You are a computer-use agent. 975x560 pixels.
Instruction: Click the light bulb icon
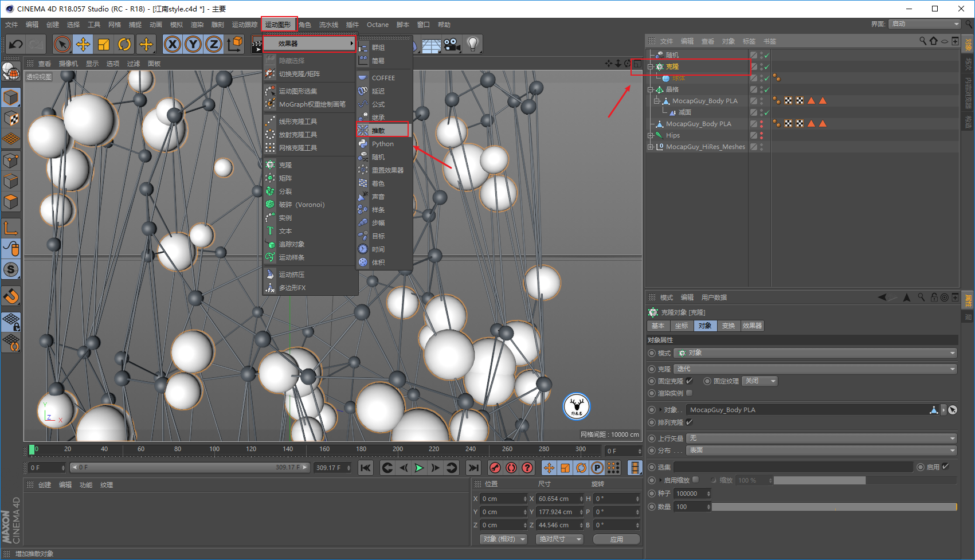[473, 44]
